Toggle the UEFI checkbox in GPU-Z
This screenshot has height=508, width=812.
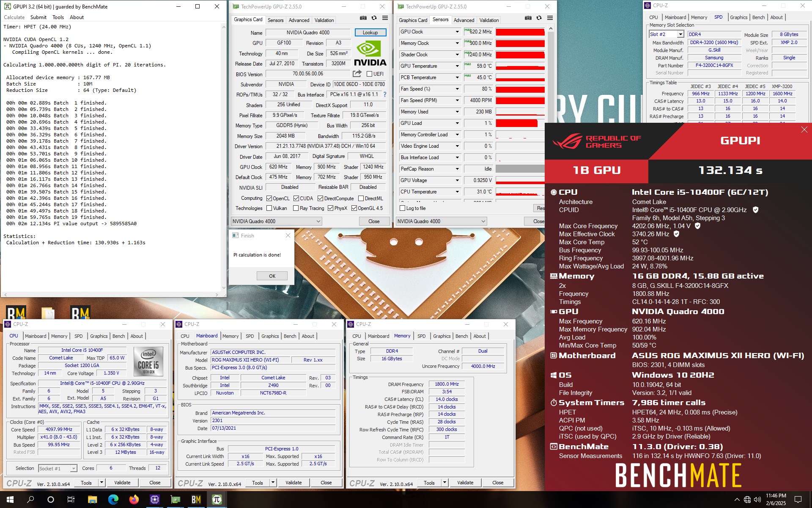pyautogui.click(x=369, y=74)
